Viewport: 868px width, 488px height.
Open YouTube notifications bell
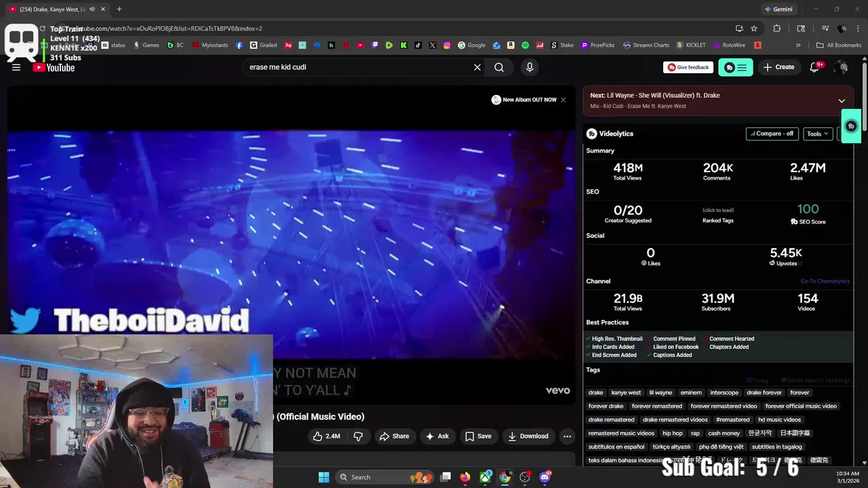click(x=815, y=67)
